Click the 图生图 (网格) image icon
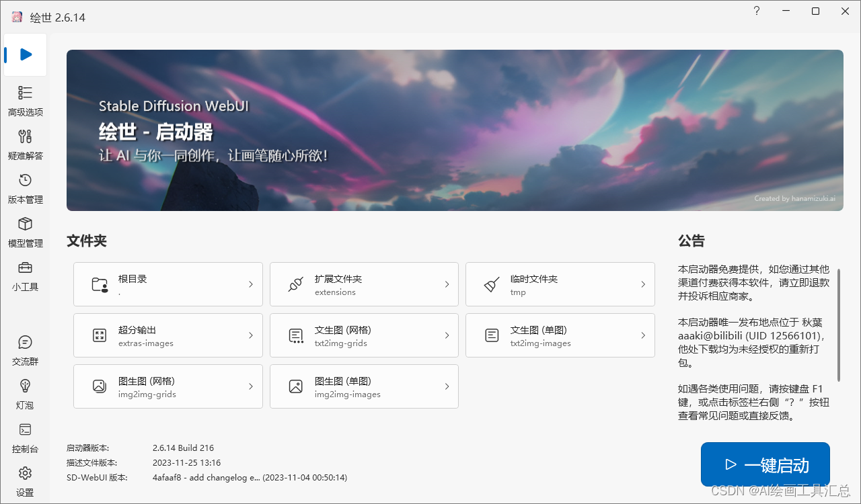The width and height of the screenshot is (861, 504). tap(100, 386)
